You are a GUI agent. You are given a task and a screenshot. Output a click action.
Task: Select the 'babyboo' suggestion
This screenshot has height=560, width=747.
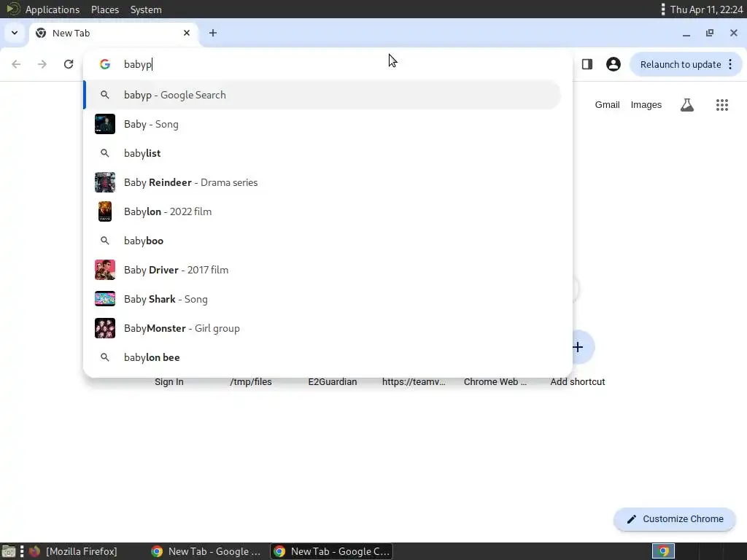coord(322,241)
